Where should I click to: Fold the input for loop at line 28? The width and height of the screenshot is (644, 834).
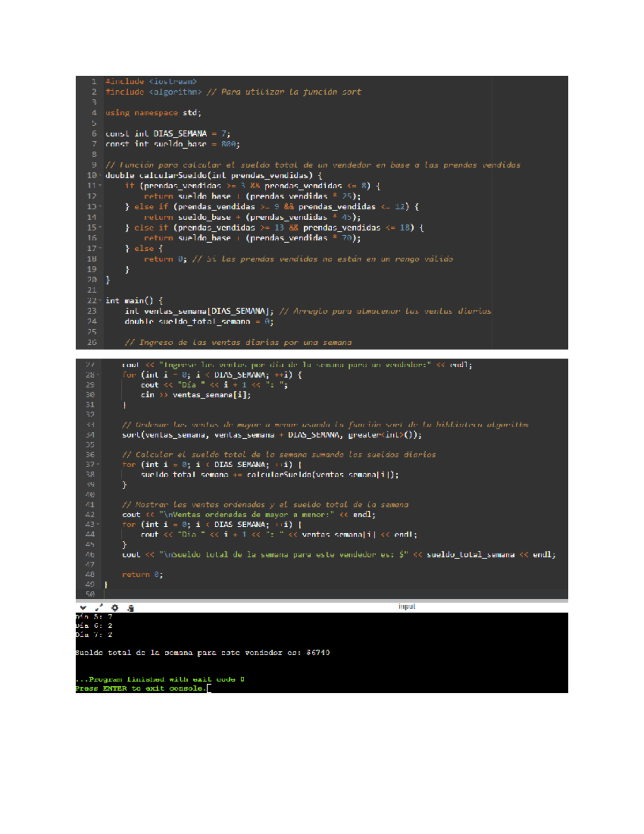click(x=98, y=373)
